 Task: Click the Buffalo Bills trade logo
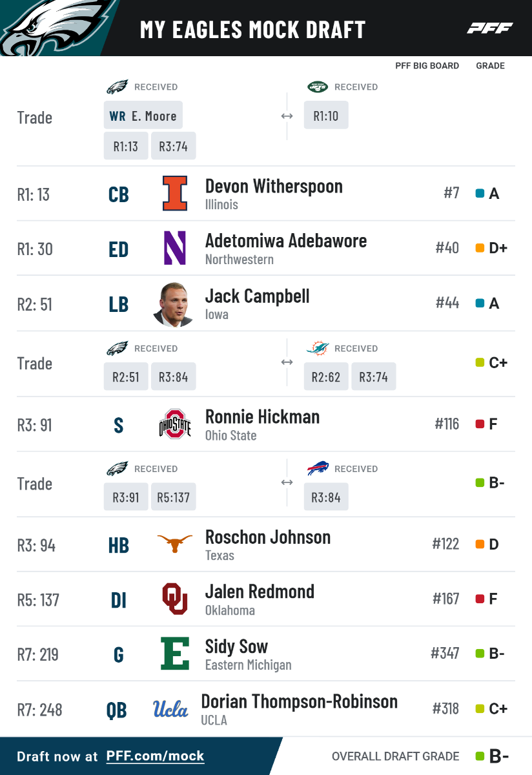click(x=318, y=469)
